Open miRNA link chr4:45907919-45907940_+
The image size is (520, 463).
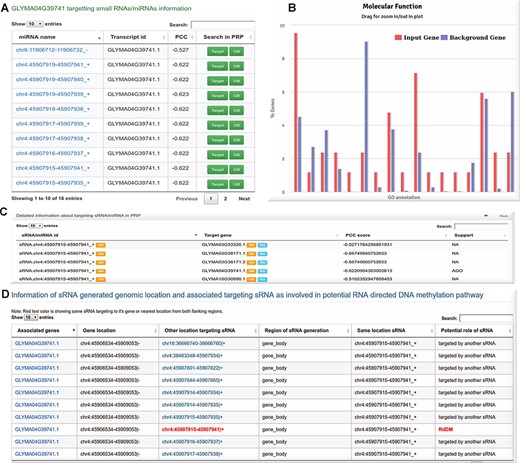click(x=53, y=79)
